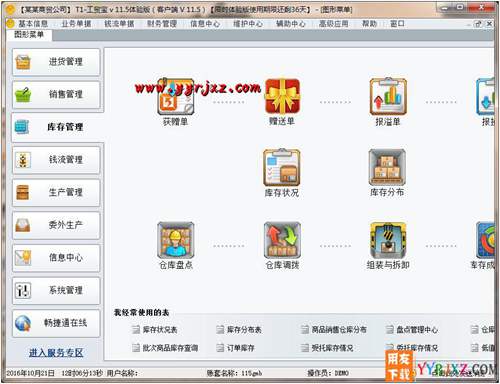Open the 钱流单据 menu
The height and width of the screenshot is (384, 500).
[119, 24]
